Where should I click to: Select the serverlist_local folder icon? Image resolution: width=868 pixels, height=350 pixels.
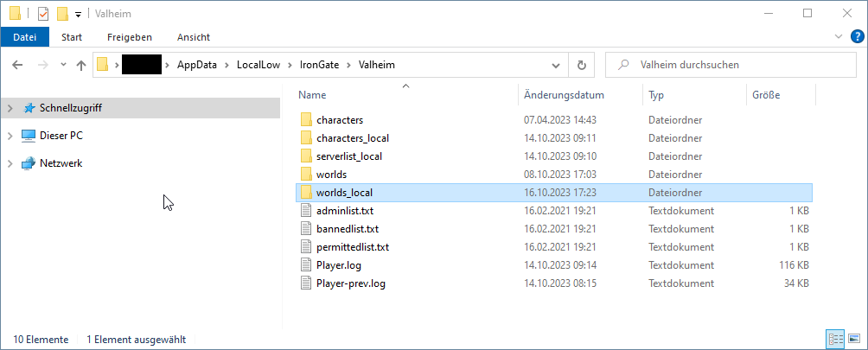point(306,156)
